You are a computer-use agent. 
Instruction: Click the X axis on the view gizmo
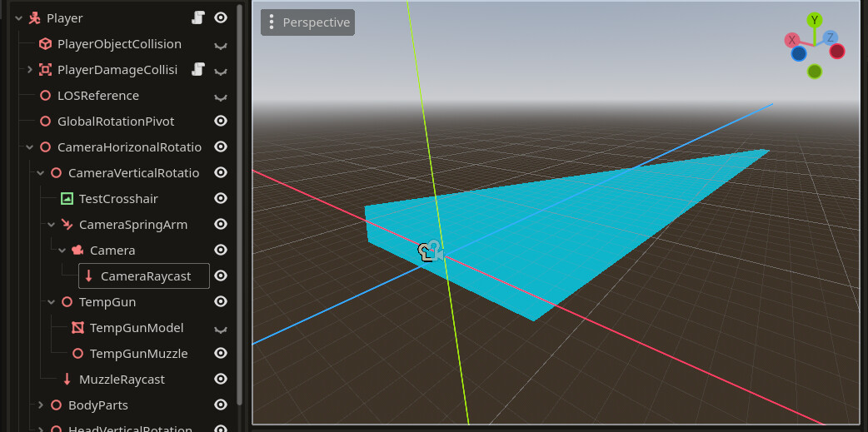click(792, 40)
